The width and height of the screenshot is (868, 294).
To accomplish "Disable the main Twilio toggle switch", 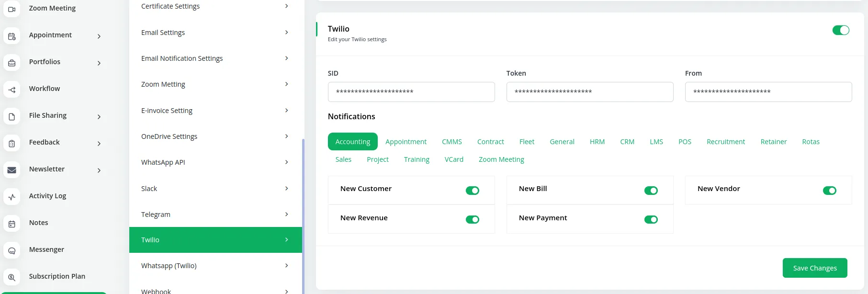I will pyautogui.click(x=840, y=30).
